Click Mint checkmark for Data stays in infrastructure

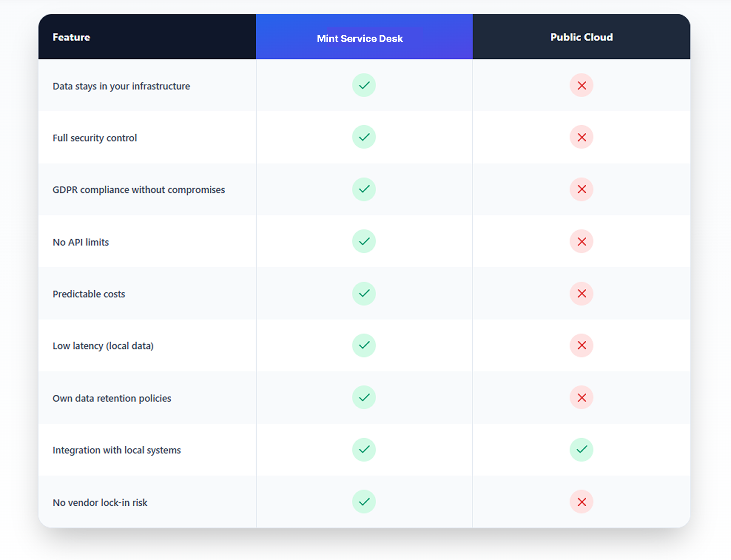[x=364, y=85]
